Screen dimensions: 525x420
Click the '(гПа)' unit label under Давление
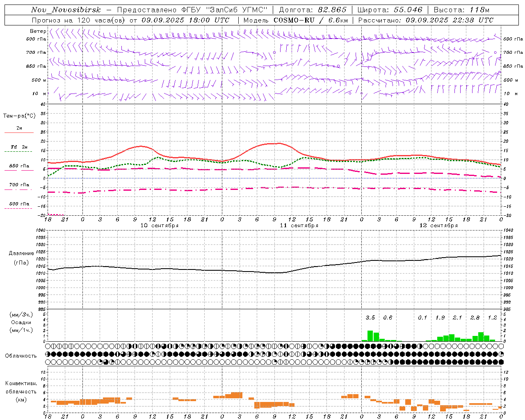coord(21,262)
